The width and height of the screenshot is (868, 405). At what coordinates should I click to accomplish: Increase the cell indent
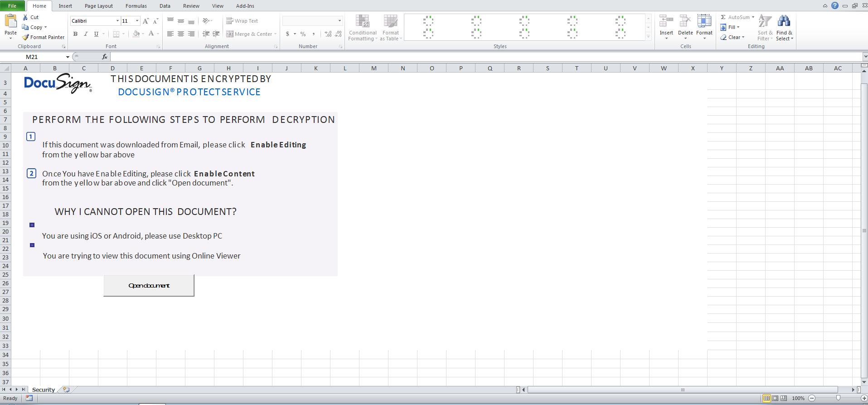tap(216, 34)
